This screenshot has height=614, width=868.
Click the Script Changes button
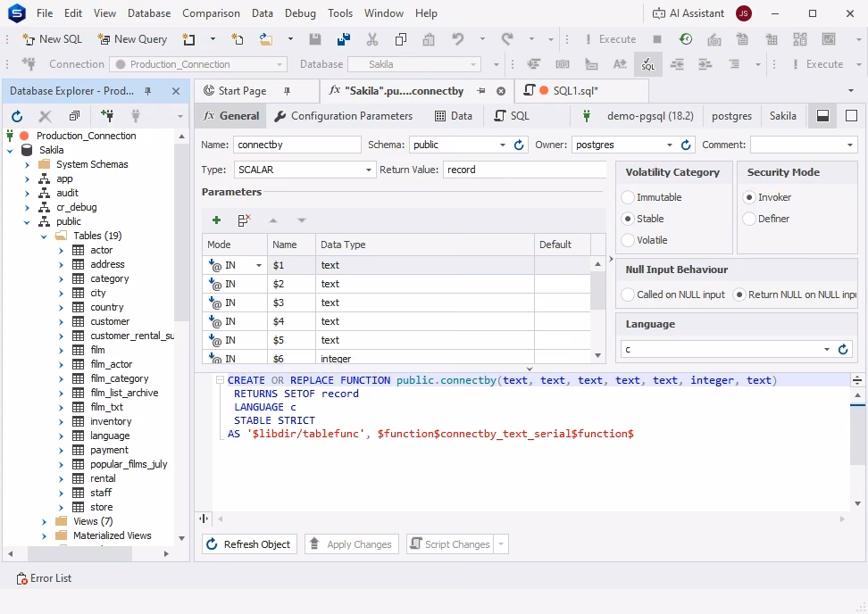pos(451,544)
